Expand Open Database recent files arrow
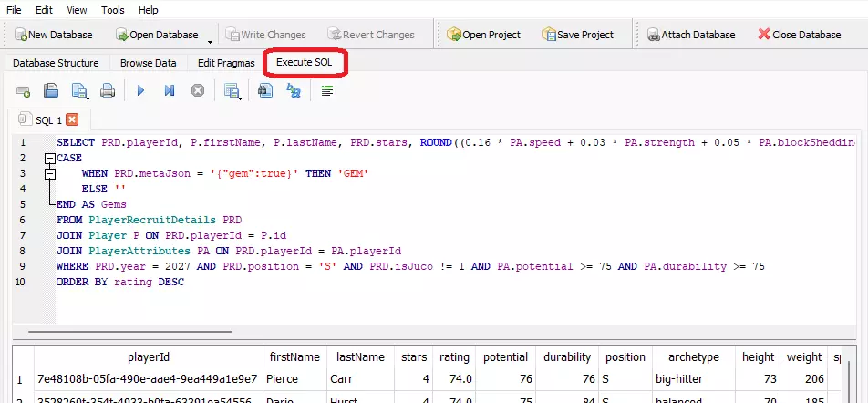This screenshot has height=403, width=868. point(210,42)
